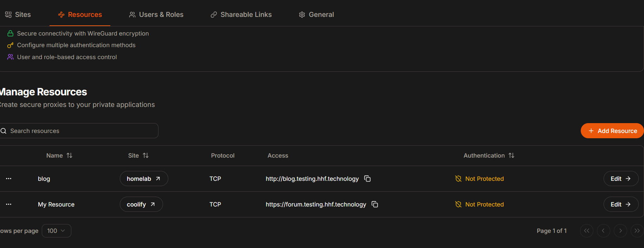Open the General settings tab

click(316, 14)
